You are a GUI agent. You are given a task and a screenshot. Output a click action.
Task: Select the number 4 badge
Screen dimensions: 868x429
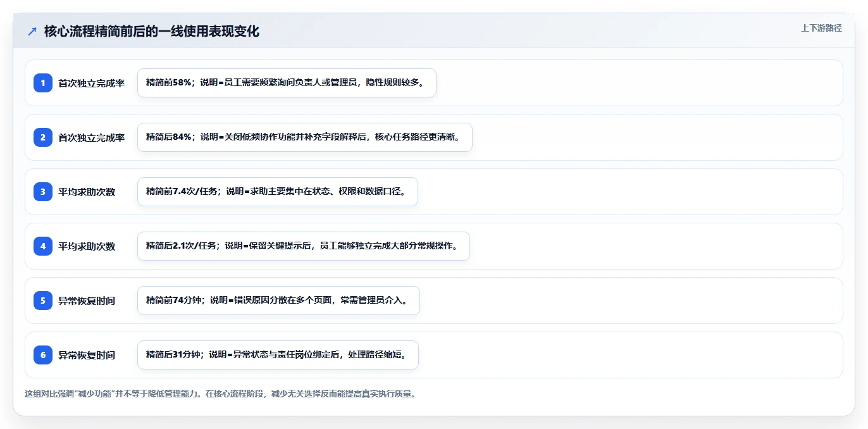coord(43,246)
